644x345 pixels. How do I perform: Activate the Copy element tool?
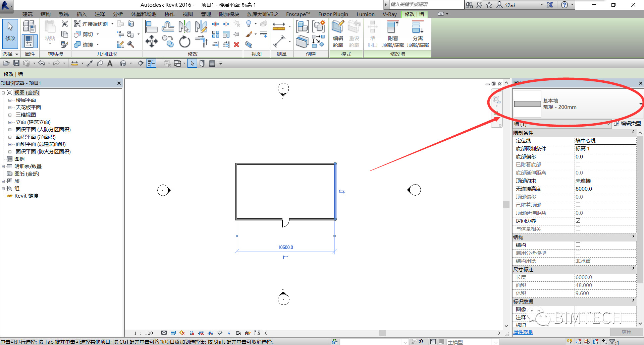(168, 42)
